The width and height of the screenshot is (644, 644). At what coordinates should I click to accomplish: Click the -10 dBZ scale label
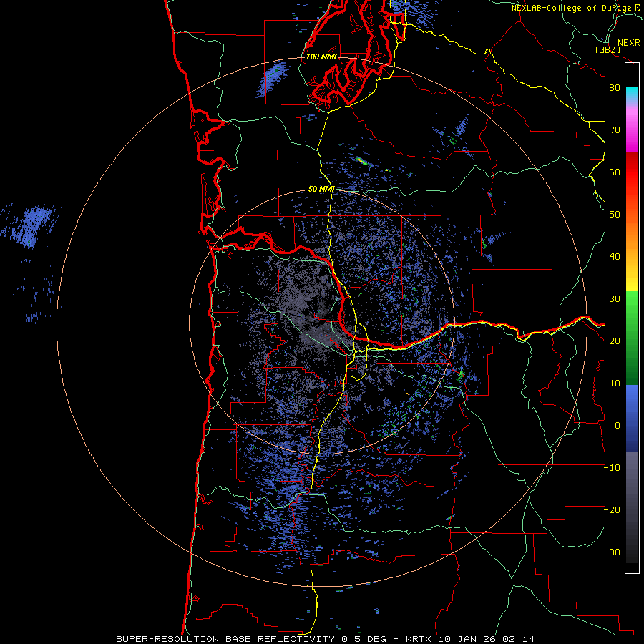click(612, 468)
